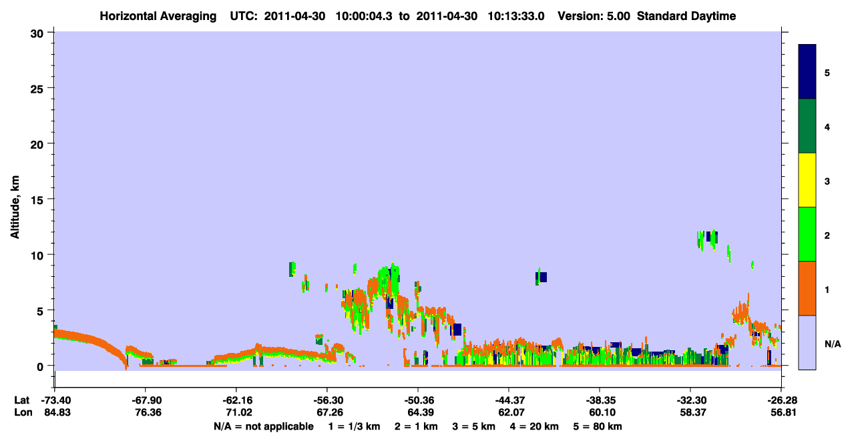The height and width of the screenshot is (445, 868).
Task: Click the bright green 2 colorbar segment
Action: (x=807, y=234)
